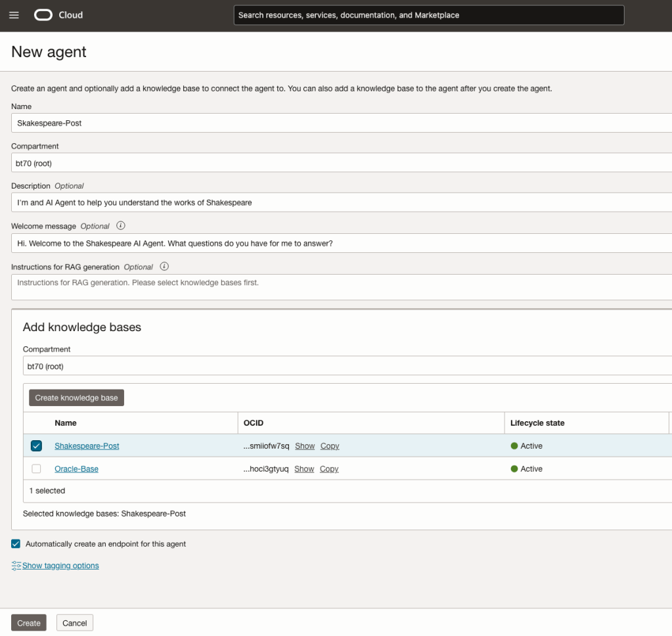The height and width of the screenshot is (636, 672).
Task: Select the Oracle-Base knowledge base checkbox
Action: (36, 469)
